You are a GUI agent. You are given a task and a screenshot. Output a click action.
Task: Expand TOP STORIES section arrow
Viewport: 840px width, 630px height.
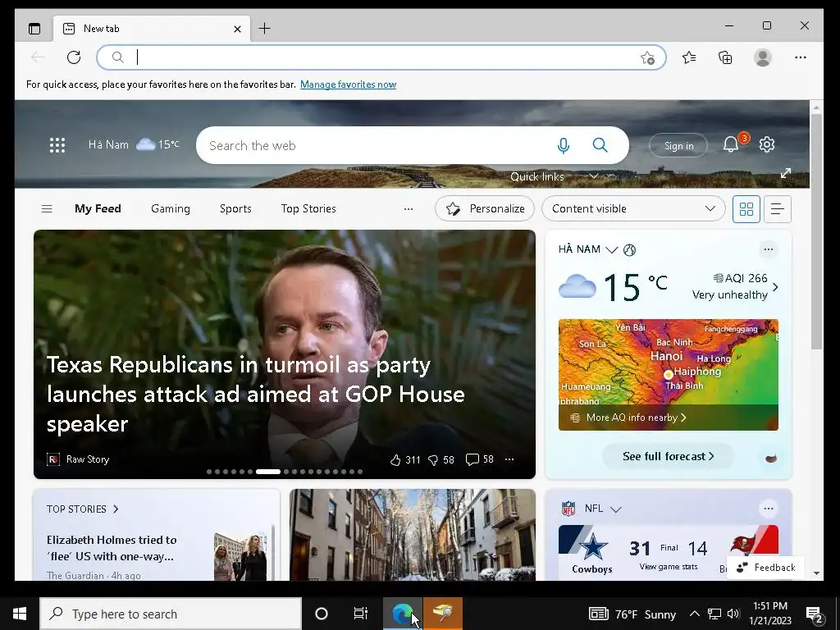coord(116,509)
